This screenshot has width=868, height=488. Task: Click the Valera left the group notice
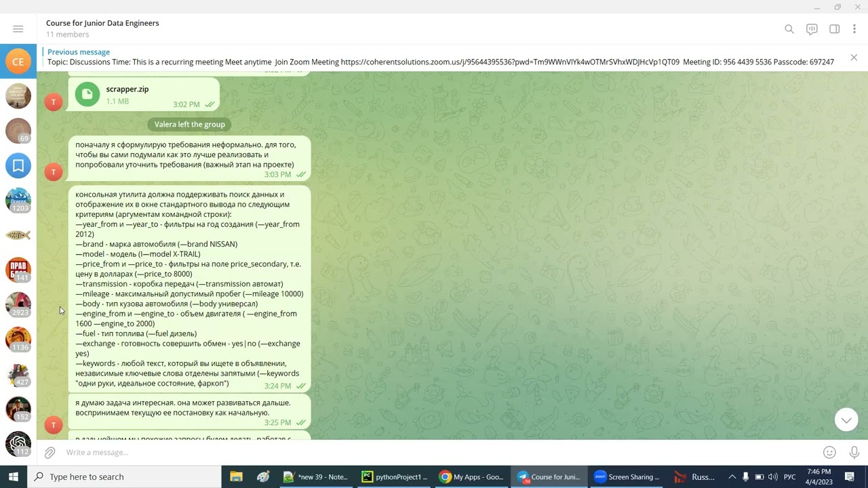click(190, 124)
